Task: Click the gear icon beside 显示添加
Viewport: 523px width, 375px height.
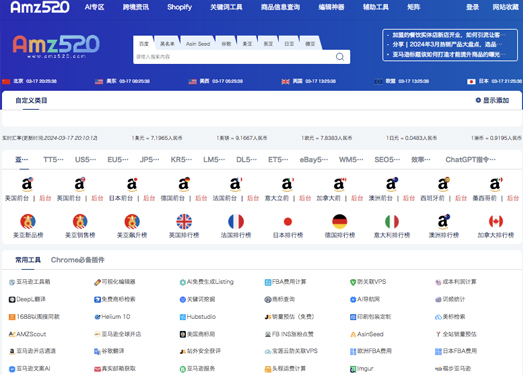Action: tap(478, 100)
